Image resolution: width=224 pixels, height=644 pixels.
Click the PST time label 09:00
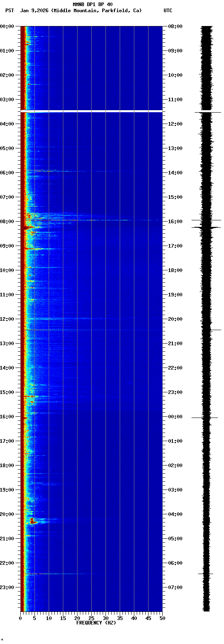(x=7, y=246)
